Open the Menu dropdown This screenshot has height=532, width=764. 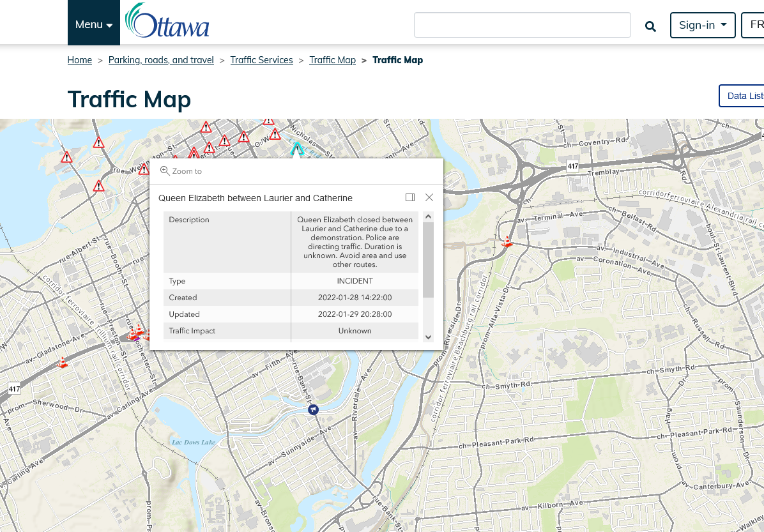tap(93, 23)
